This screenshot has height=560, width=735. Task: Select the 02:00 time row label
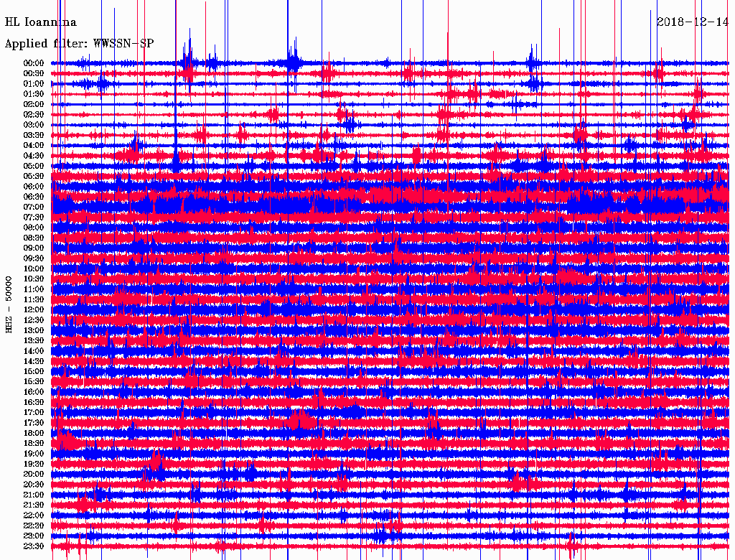pos(34,104)
